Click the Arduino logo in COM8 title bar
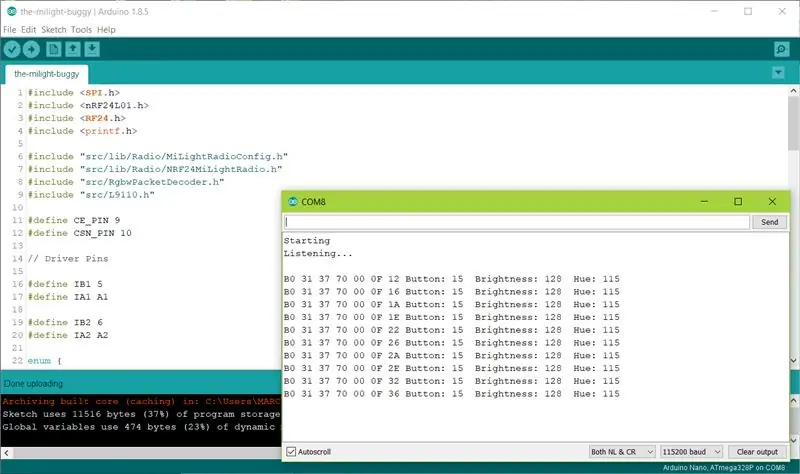Viewport: 800px width, 474px height. (293, 202)
